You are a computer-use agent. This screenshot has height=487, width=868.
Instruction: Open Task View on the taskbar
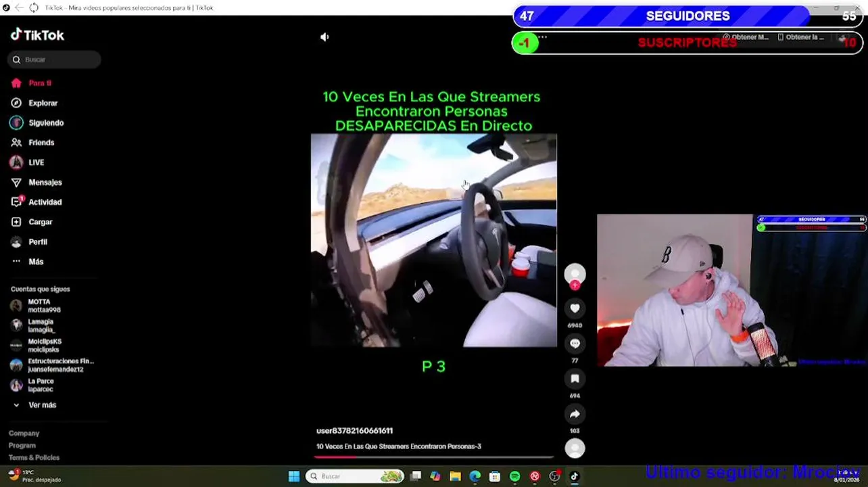click(416, 476)
